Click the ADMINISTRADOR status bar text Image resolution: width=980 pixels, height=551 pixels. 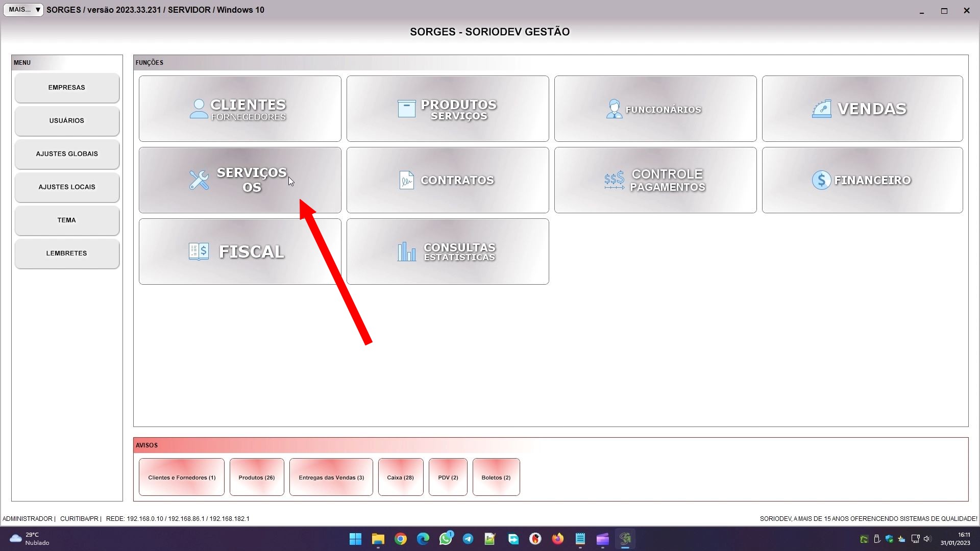tap(28, 519)
